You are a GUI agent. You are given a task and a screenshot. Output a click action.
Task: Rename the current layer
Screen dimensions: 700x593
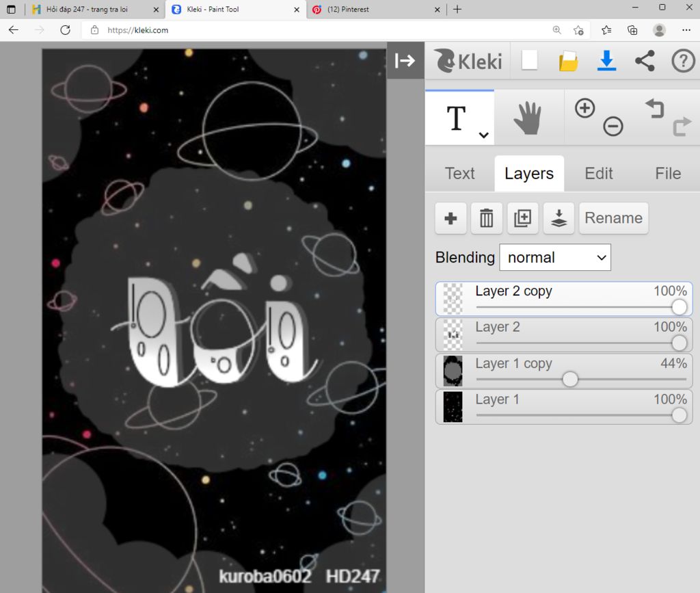[x=613, y=218]
